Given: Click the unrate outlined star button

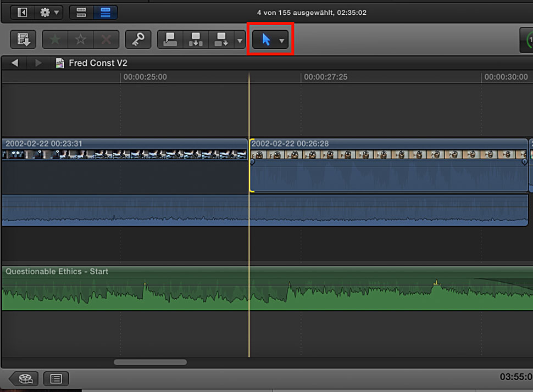Looking at the screenshot, I should point(81,40).
